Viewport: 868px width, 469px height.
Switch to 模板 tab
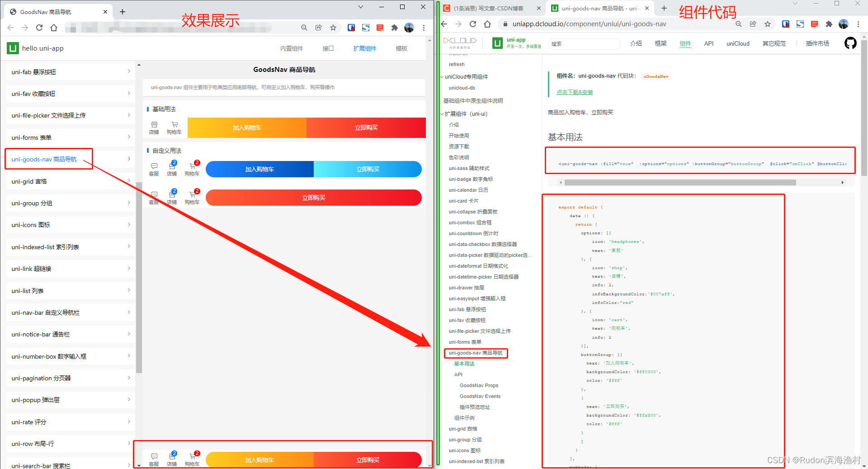pos(401,48)
